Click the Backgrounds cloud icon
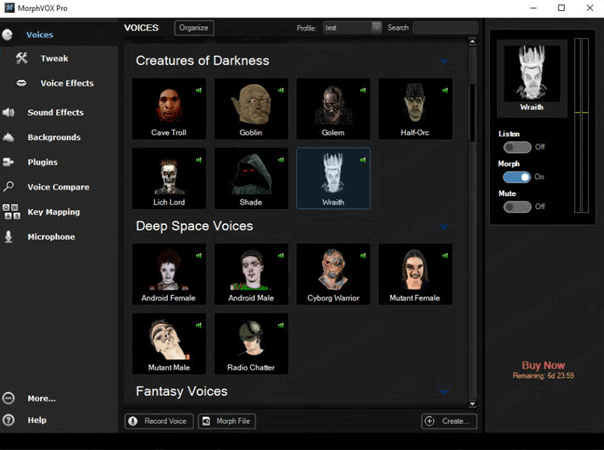The image size is (604, 450). pos(8,137)
